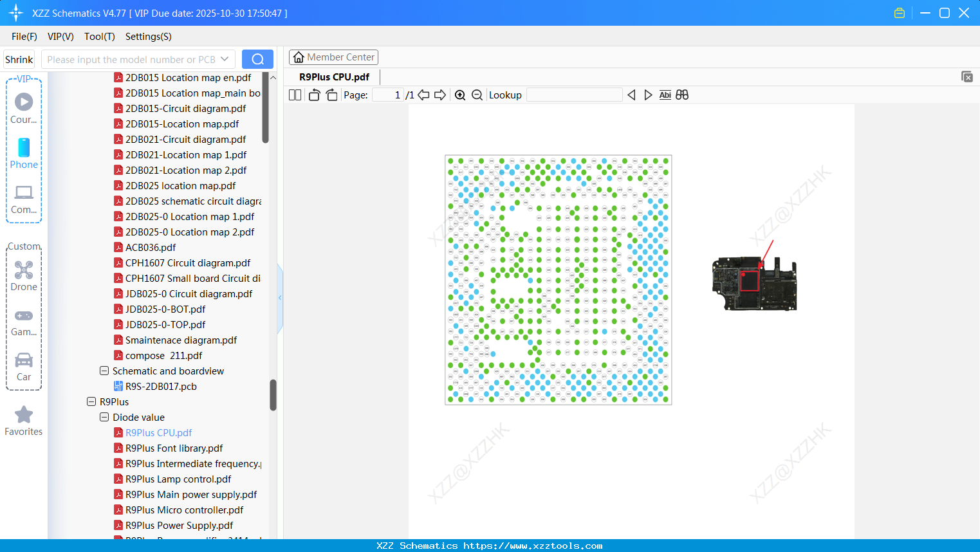The height and width of the screenshot is (552, 980).
Task: Collapse the Schematic and boardview folder
Action: (x=104, y=371)
